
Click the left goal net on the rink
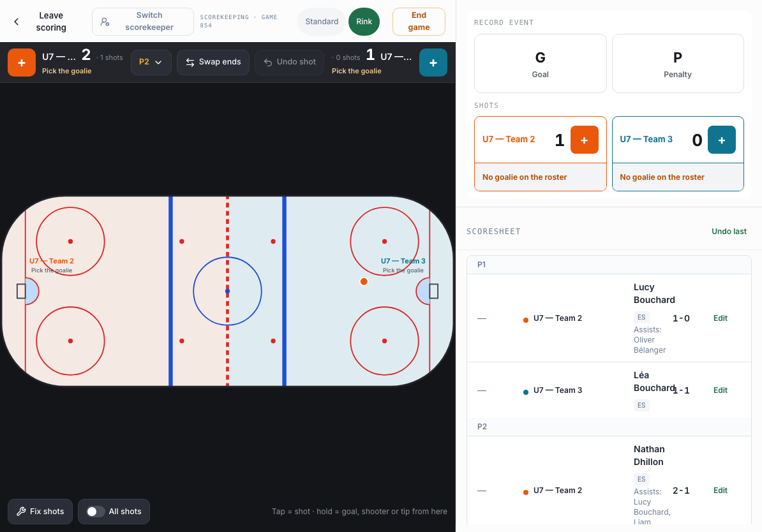pyautogui.click(x=21, y=291)
